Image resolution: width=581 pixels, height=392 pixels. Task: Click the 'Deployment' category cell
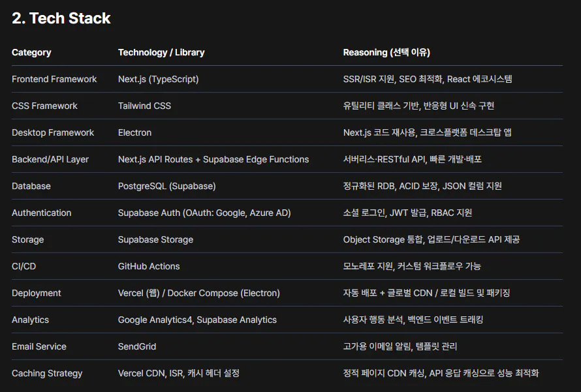click(x=37, y=293)
